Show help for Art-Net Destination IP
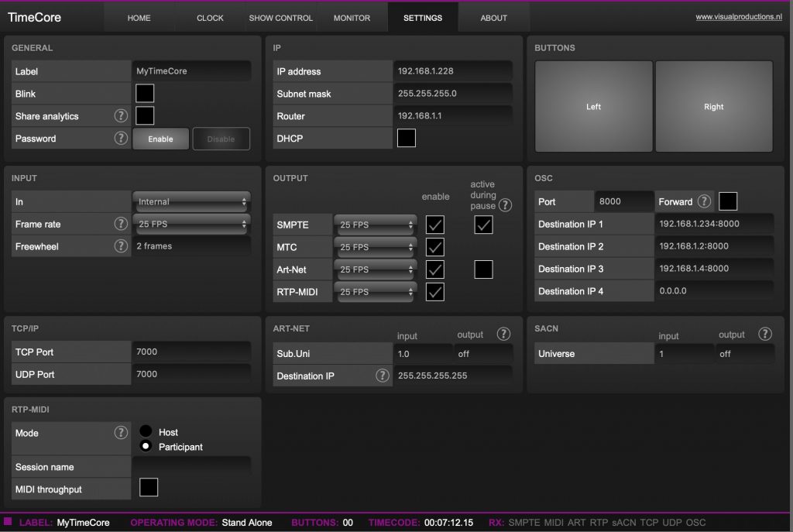This screenshot has width=793, height=532. tap(383, 376)
